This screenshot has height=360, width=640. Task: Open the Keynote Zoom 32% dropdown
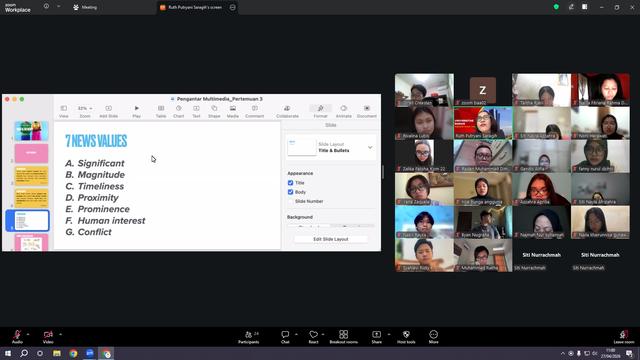click(84, 108)
